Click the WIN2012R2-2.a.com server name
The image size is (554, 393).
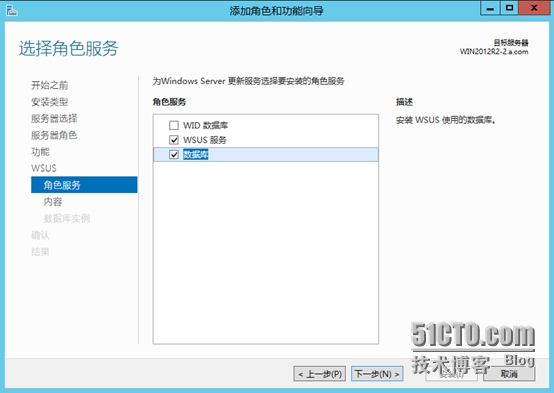[x=494, y=52]
